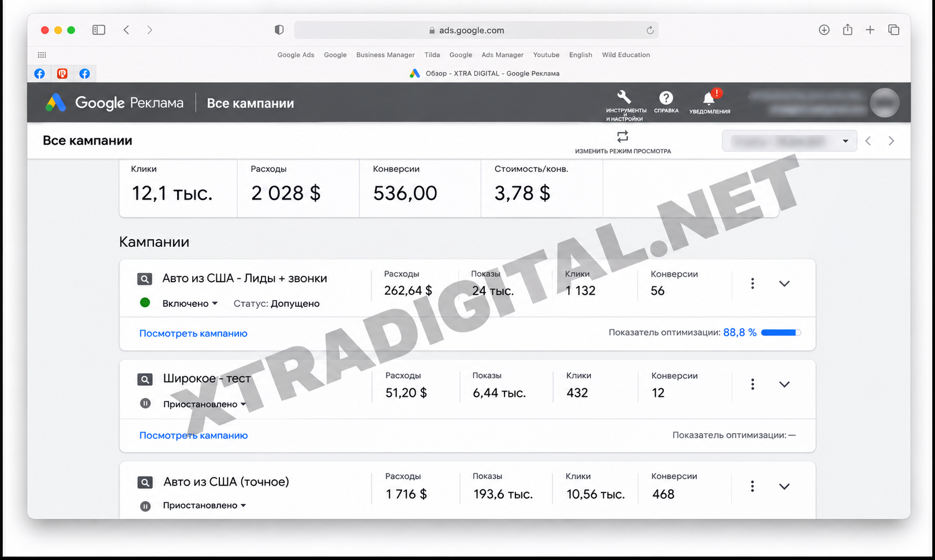
Task: Click Посмотреть кампанию for Авто из США - Лиды
Action: coord(193,333)
